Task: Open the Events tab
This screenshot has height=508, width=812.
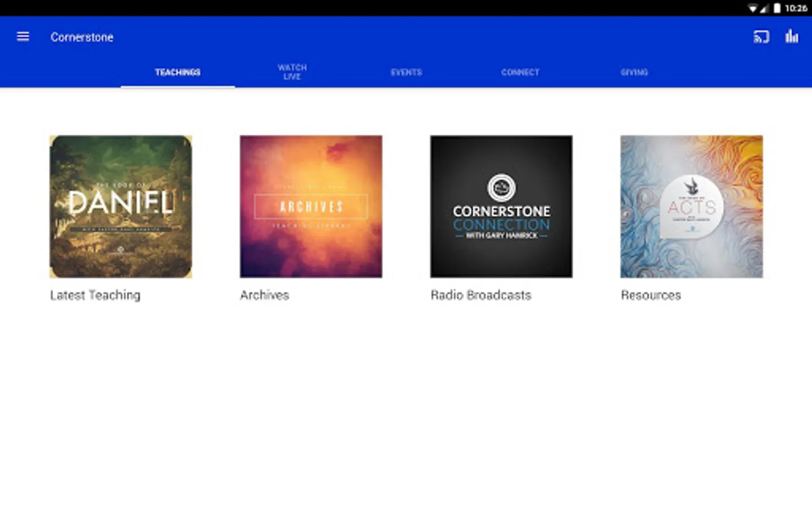Action: pos(406,72)
